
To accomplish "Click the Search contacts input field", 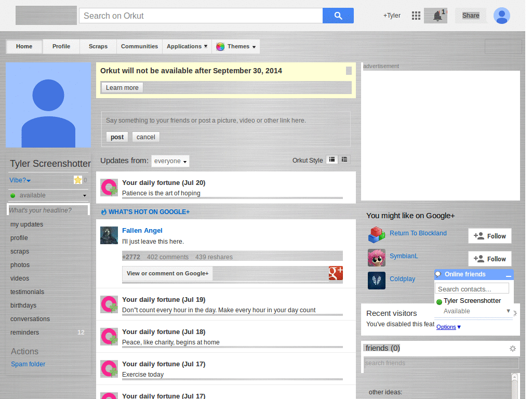I will [471, 288].
